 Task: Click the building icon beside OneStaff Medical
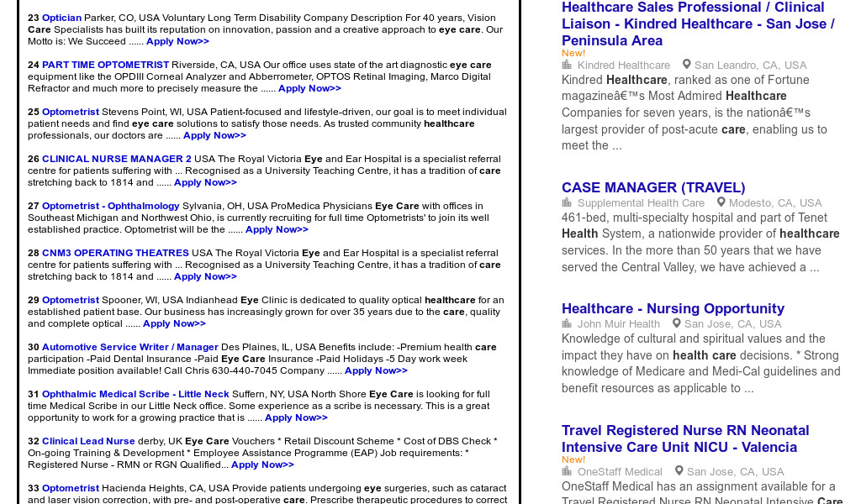[567, 471]
